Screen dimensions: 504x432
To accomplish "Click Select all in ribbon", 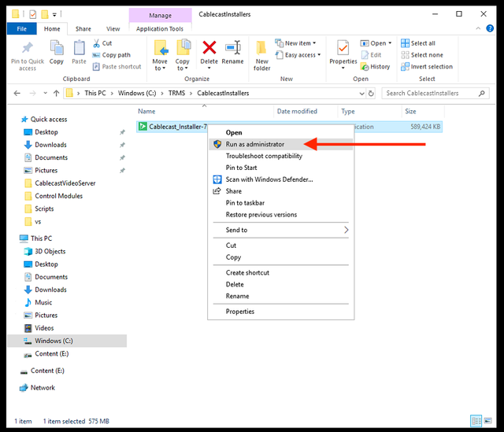I will (418, 43).
